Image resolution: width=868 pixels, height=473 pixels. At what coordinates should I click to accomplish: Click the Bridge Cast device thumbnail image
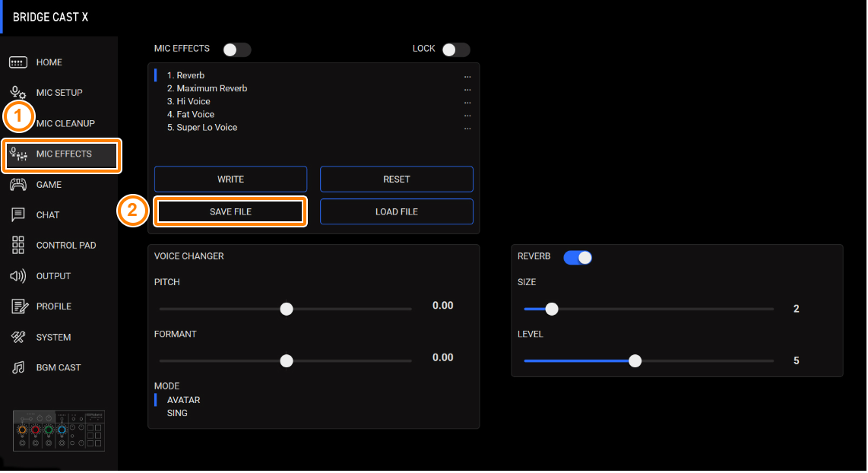59,431
